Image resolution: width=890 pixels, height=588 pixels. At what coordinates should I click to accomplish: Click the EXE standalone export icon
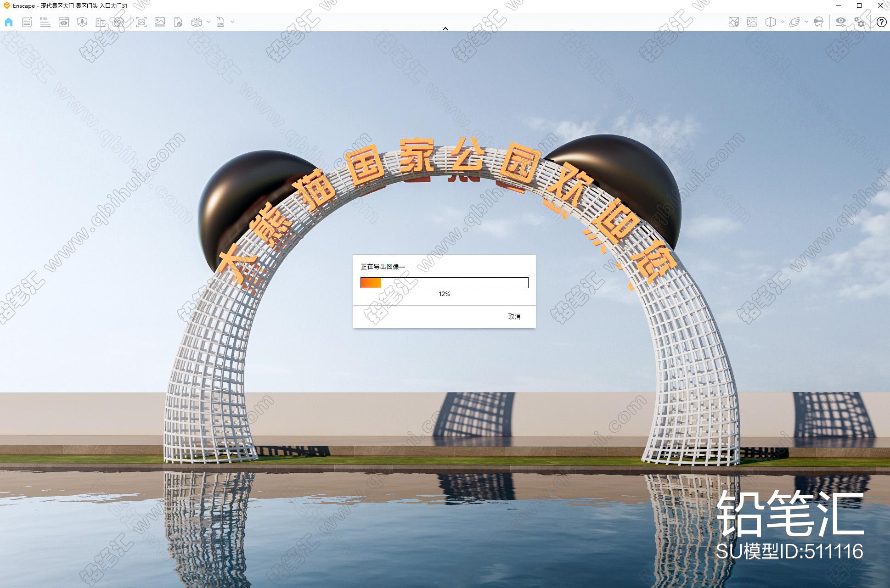[220, 22]
